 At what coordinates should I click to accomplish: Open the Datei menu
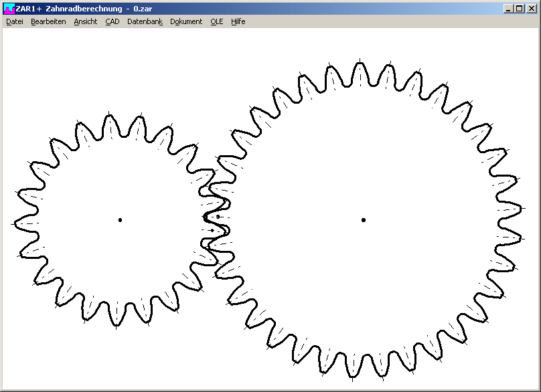pos(14,21)
